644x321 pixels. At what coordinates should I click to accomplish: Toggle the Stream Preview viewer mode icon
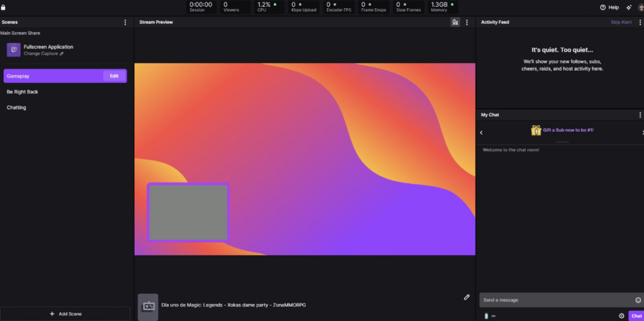(x=455, y=22)
